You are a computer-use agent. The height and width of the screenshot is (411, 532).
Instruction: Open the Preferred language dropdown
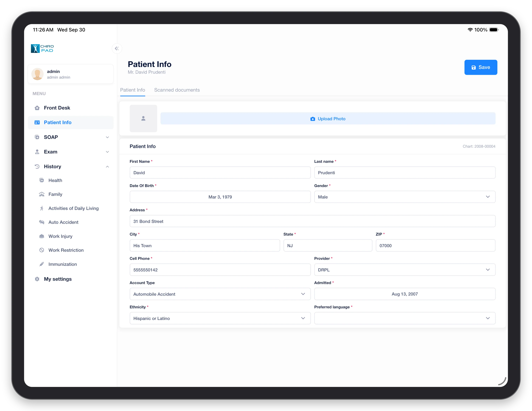point(405,318)
